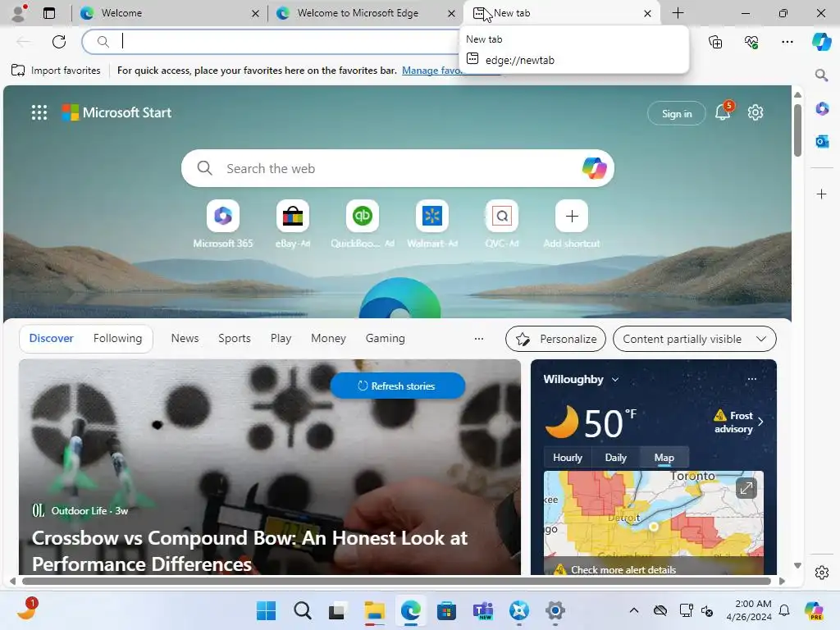Customize sidebar with plus icon
Screen dimensions: 840x630
(x=822, y=194)
